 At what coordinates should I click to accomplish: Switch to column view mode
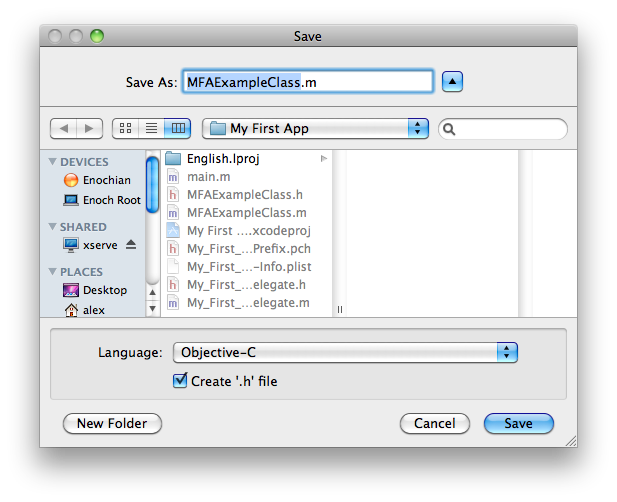tap(178, 129)
